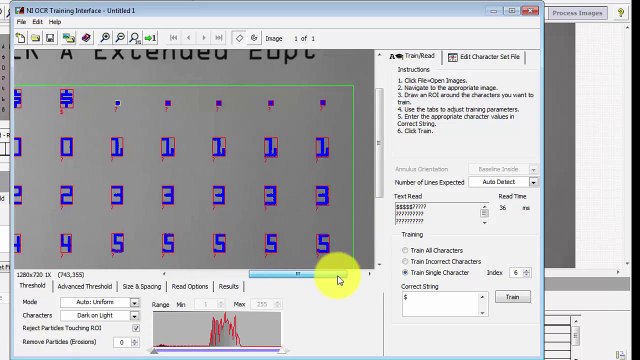The image size is (640, 360).
Task: Go to the last image
Action: (219, 38)
